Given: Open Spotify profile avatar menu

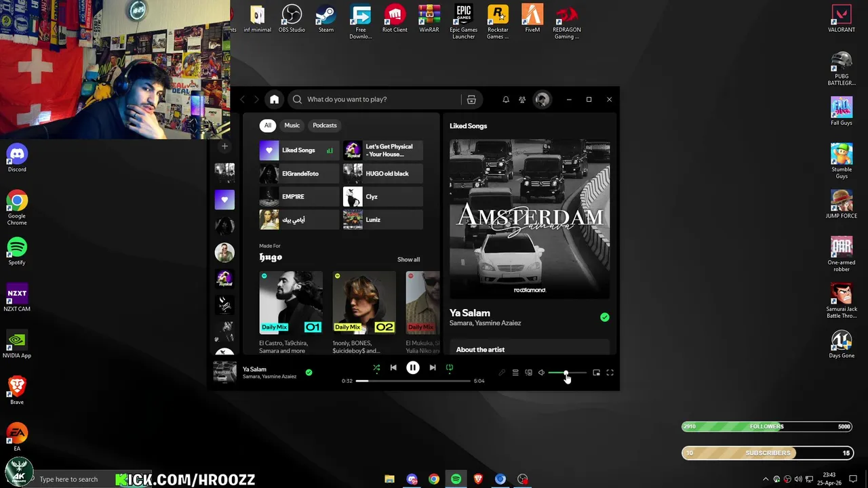Looking at the screenshot, I should (x=542, y=100).
